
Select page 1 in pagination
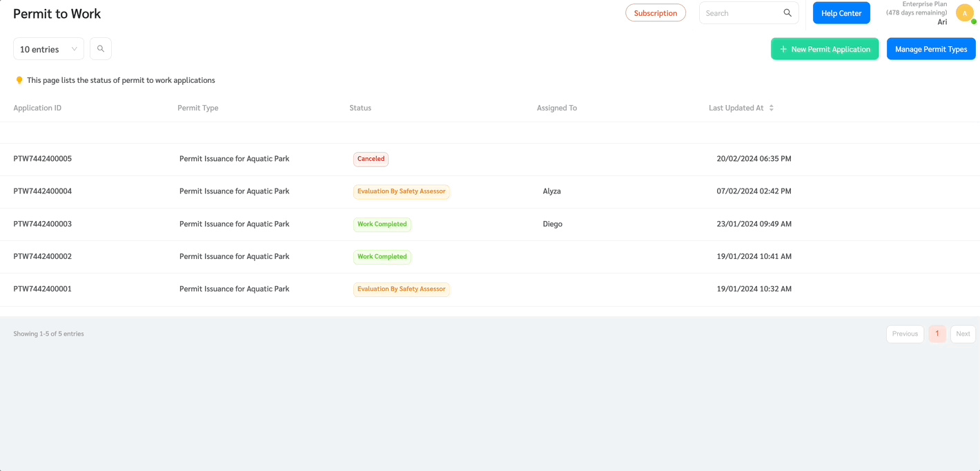(x=937, y=334)
